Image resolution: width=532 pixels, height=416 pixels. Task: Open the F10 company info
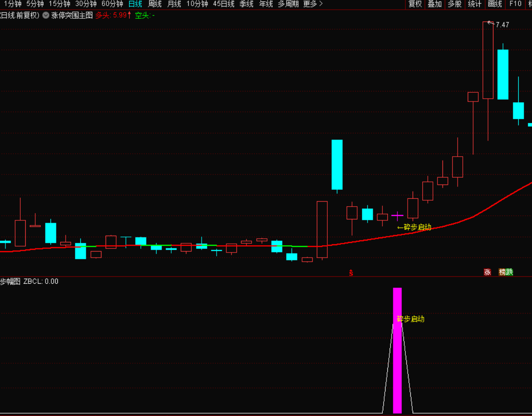(x=515, y=4)
